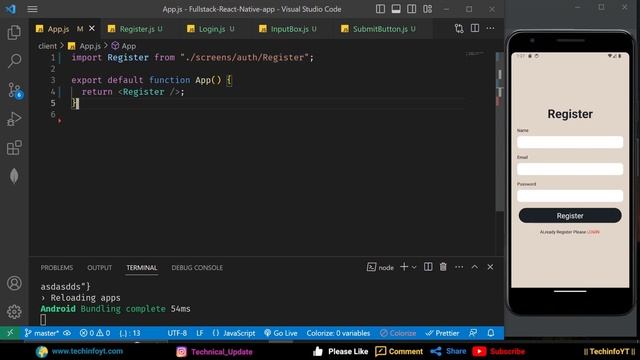640x360 pixels.
Task: Click the master branch status item
Action: 42,333
